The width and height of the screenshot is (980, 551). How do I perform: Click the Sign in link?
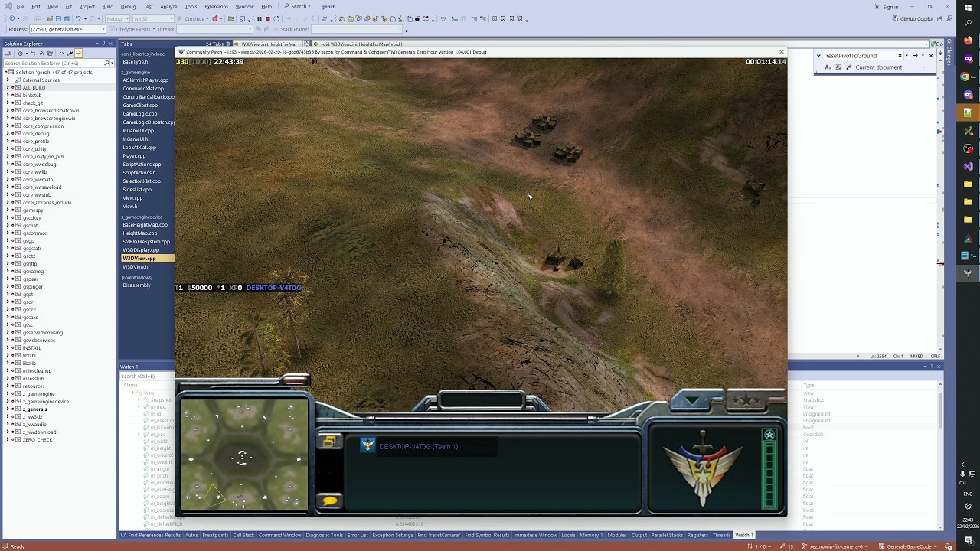(890, 7)
